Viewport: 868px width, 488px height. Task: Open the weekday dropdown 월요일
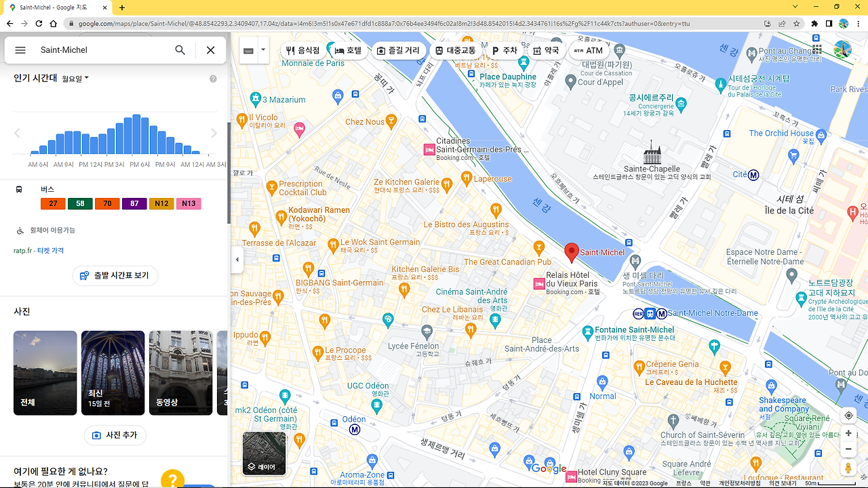tap(75, 79)
